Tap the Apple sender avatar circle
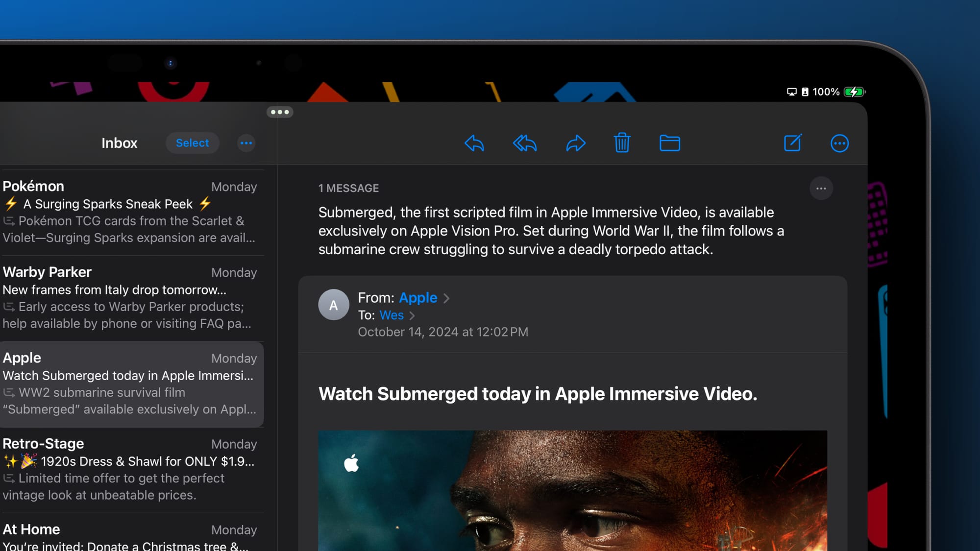980x551 pixels. (x=334, y=305)
